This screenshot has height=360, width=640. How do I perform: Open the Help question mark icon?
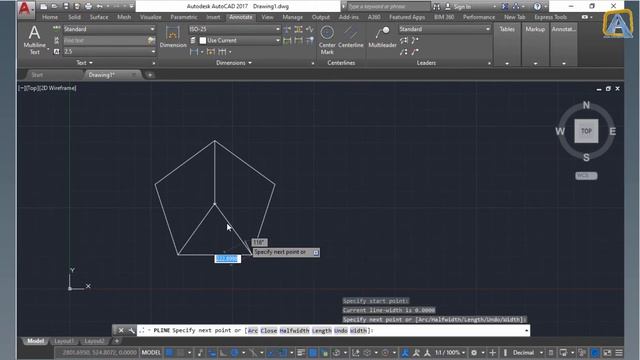click(x=537, y=7)
